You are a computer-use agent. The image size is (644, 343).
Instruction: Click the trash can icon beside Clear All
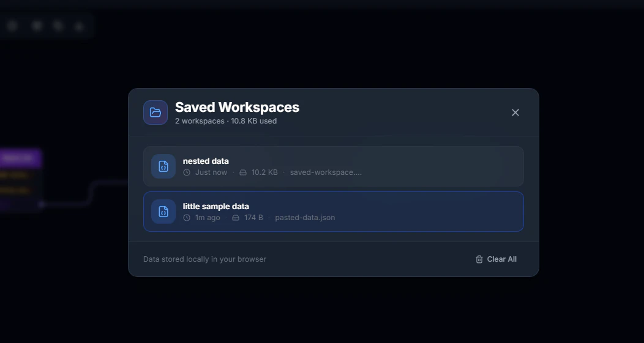(x=479, y=259)
